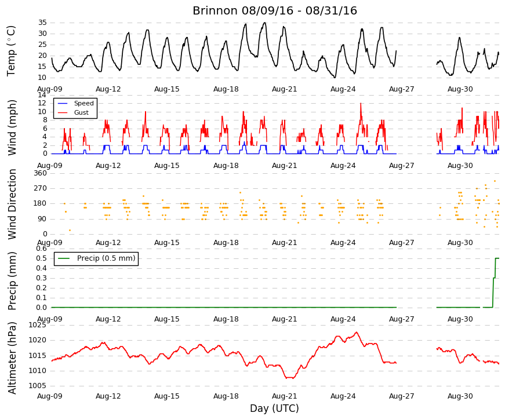The height and width of the screenshot is (420, 505).
Task: Select the Gust legend label
Action: tap(81, 112)
